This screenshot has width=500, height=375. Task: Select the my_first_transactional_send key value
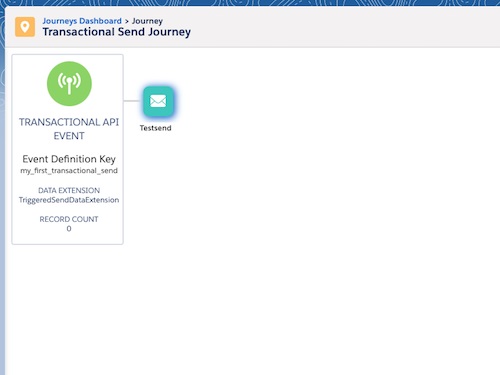pos(69,171)
